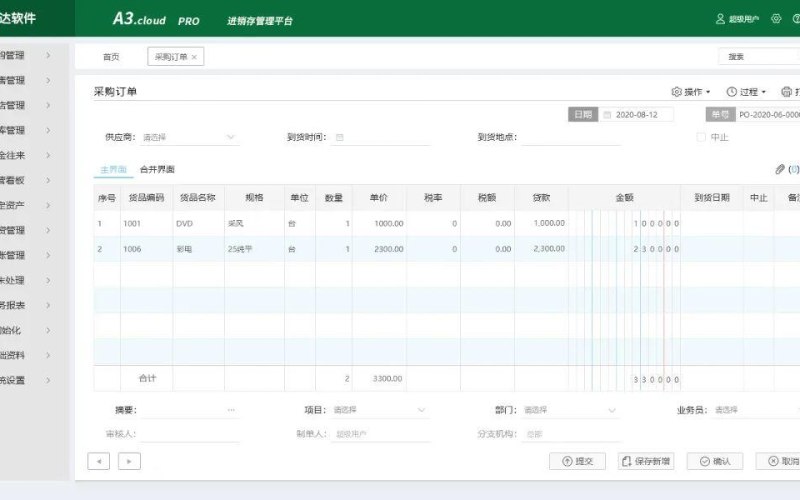Click the date value 2020-08-12
Image resolution: width=800 pixels, height=500 pixels.
[636, 115]
